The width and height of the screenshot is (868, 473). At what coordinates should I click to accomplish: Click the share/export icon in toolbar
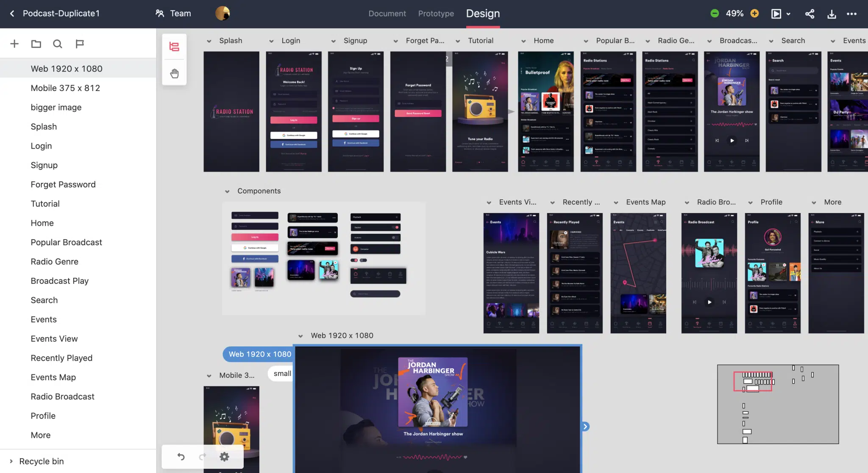click(x=810, y=14)
